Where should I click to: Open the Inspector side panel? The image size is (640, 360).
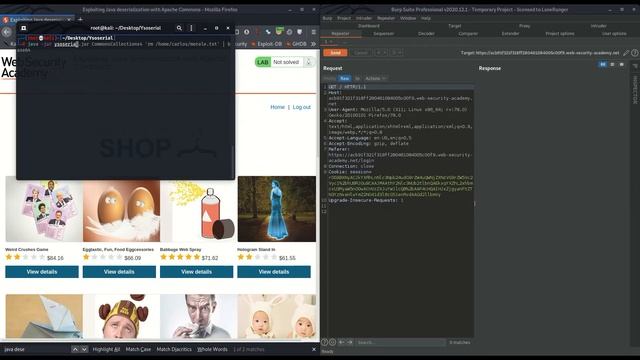[635, 89]
